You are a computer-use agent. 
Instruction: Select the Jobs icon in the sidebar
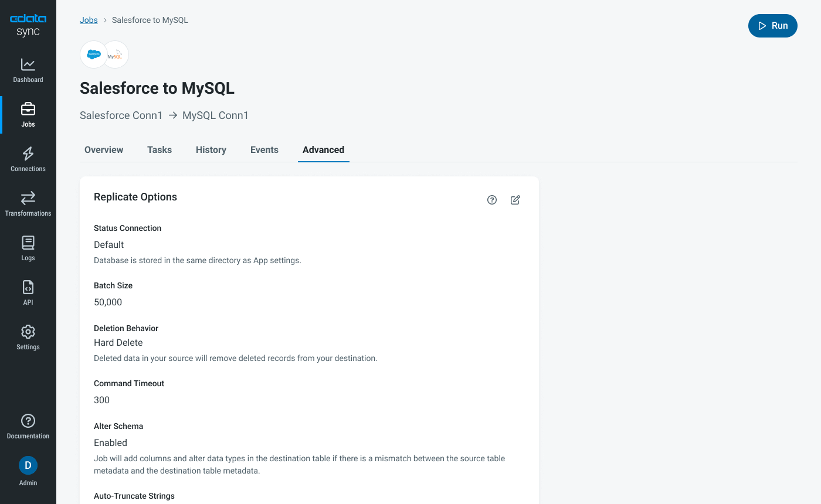pyautogui.click(x=28, y=114)
